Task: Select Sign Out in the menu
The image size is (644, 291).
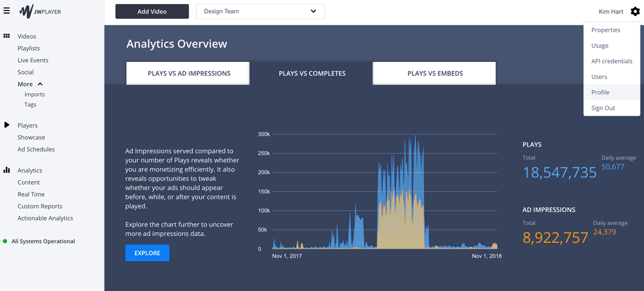Action: tap(603, 108)
